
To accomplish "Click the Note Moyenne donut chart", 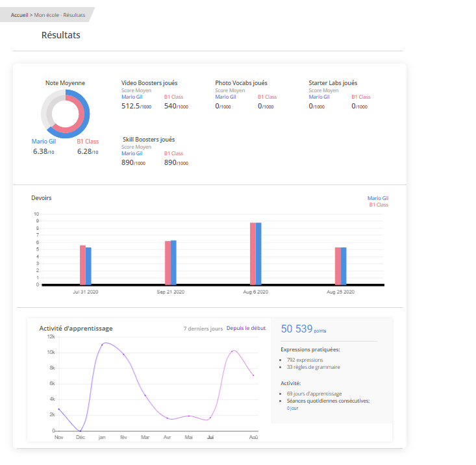I will (x=66, y=114).
